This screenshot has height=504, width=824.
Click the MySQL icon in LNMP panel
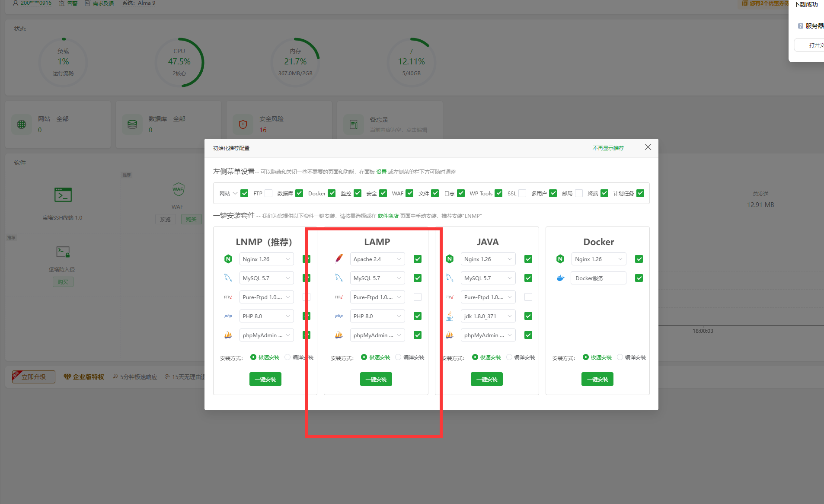click(x=228, y=278)
